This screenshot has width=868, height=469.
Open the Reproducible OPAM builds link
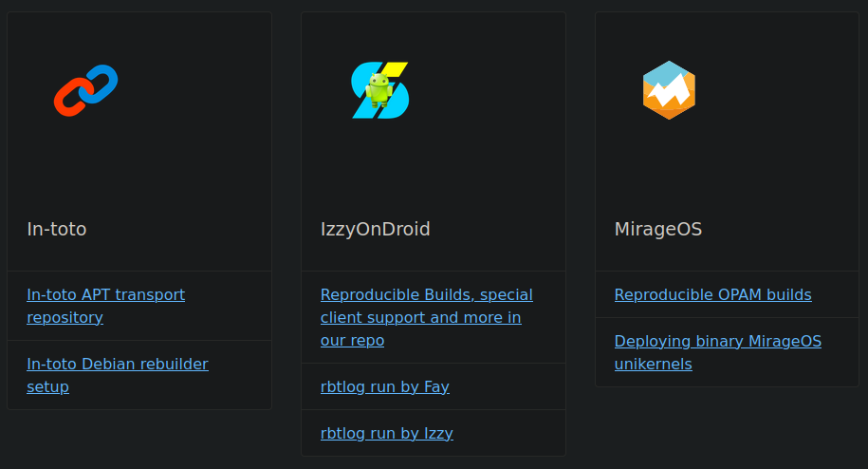tap(712, 294)
